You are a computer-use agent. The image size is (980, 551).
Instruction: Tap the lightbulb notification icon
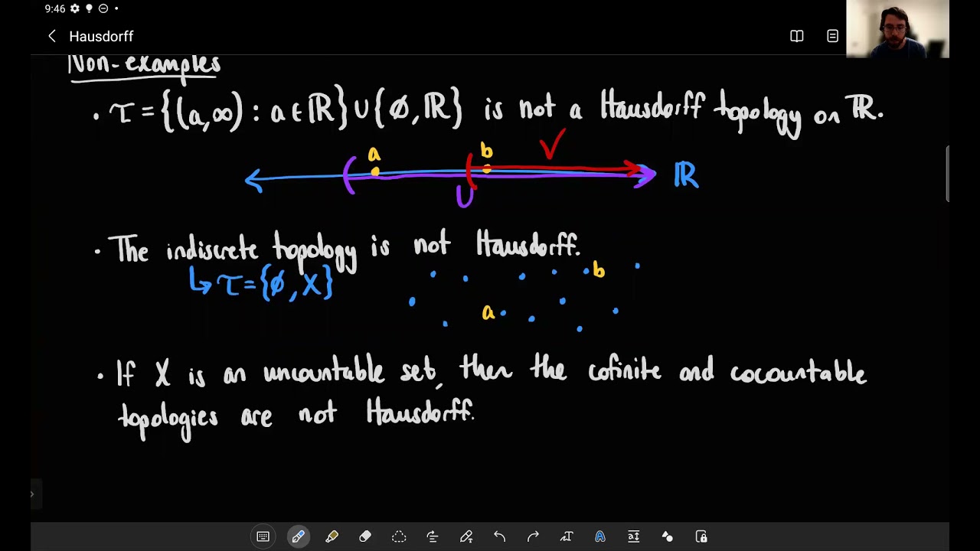90,8
